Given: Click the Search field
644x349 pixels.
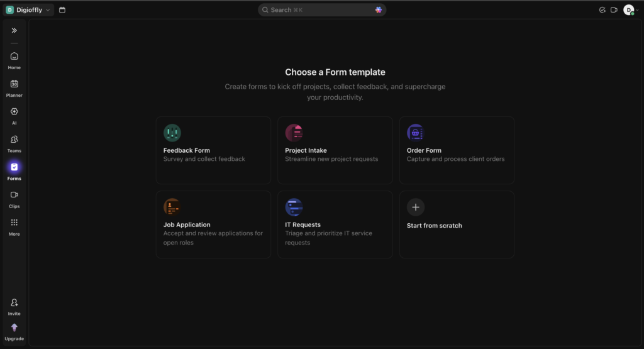Looking at the screenshot, I should pos(322,10).
